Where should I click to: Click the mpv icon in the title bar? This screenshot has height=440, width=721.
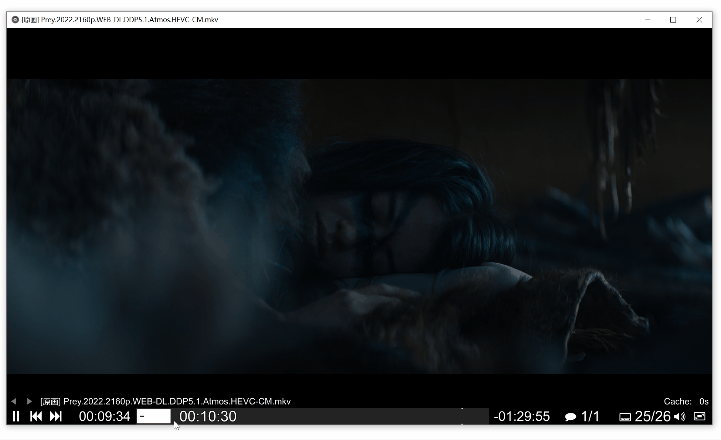(x=15, y=20)
